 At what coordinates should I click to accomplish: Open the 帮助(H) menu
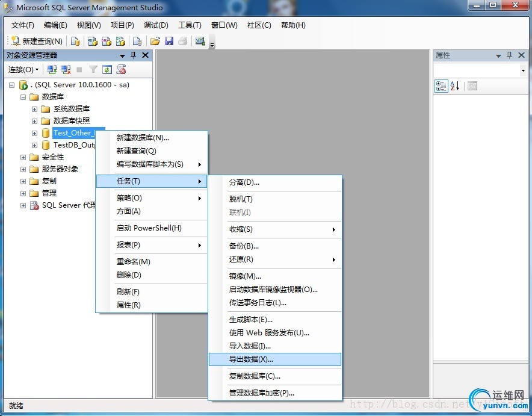pos(293,25)
